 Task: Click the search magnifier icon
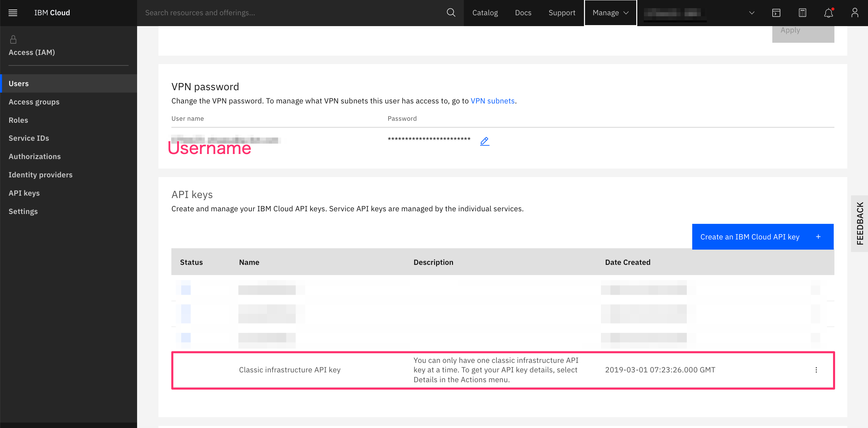click(451, 13)
